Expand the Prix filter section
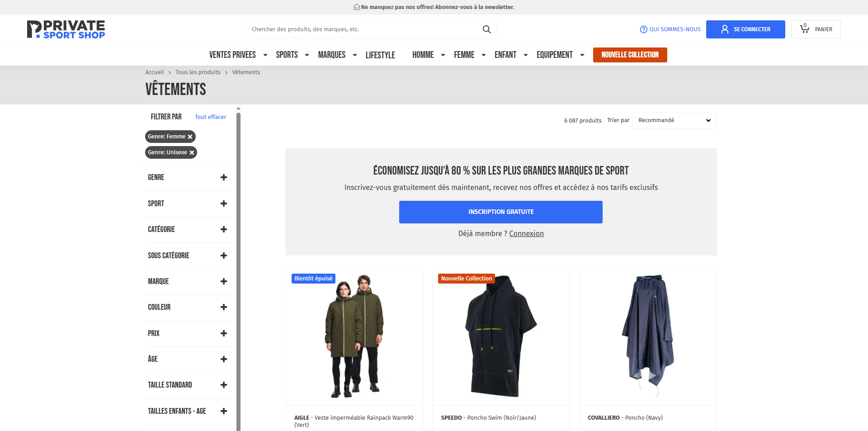 (188, 333)
